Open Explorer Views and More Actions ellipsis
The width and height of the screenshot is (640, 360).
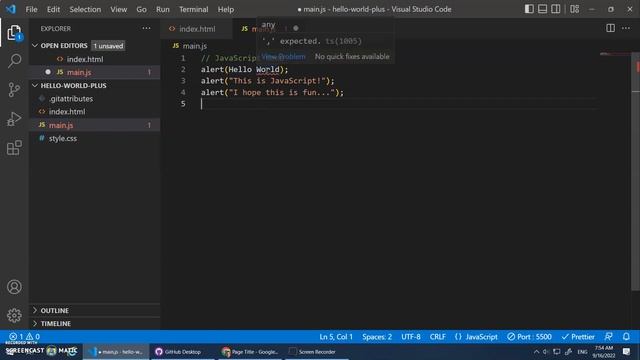point(146,28)
